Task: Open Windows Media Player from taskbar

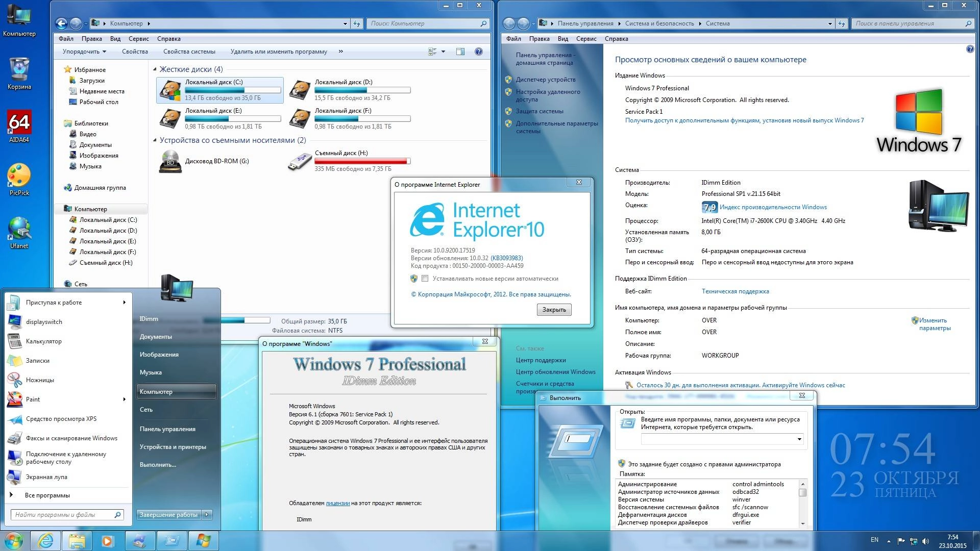Action: click(107, 541)
